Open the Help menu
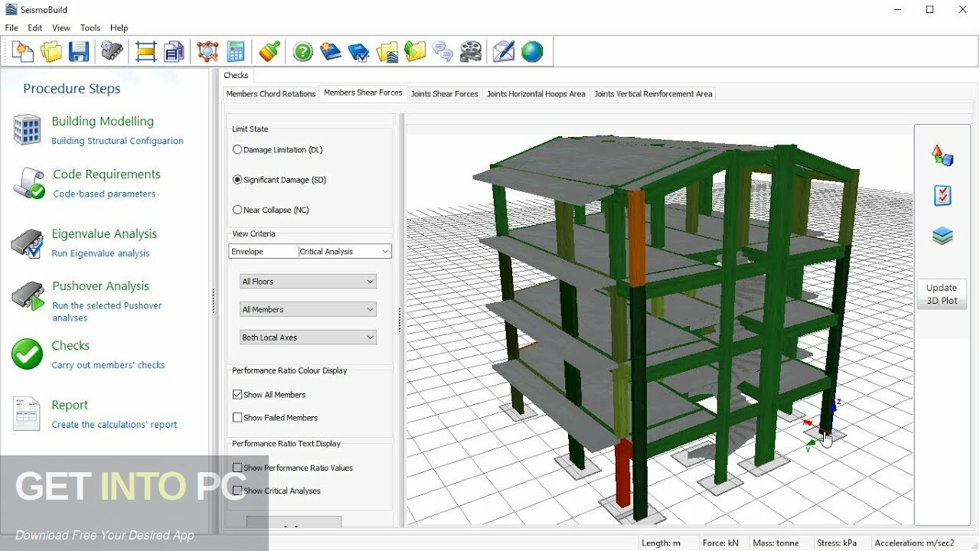980x551 pixels. pos(119,28)
